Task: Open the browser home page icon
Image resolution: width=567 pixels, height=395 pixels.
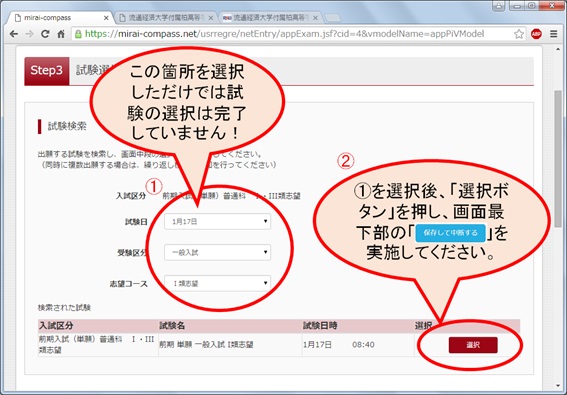Action: pos(61,34)
